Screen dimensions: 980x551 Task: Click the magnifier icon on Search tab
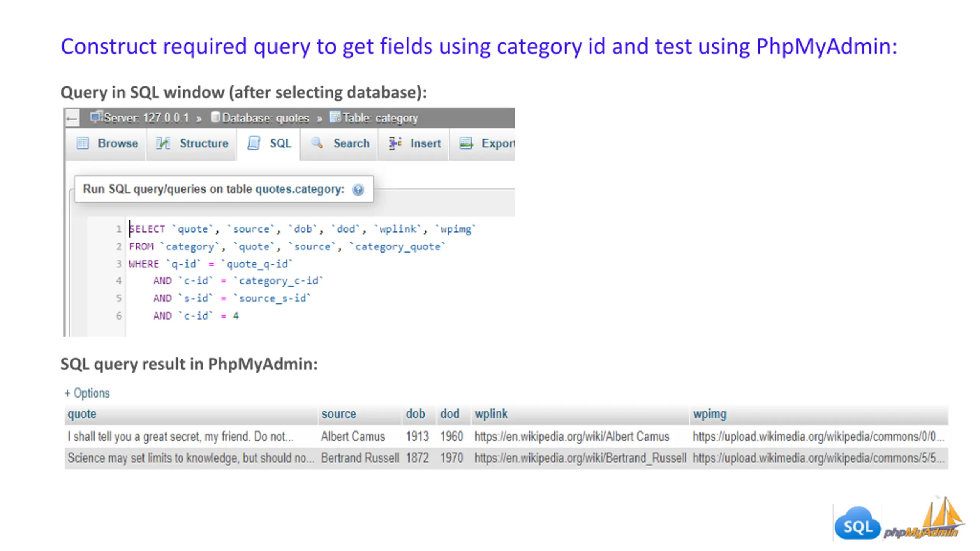pos(317,143)
